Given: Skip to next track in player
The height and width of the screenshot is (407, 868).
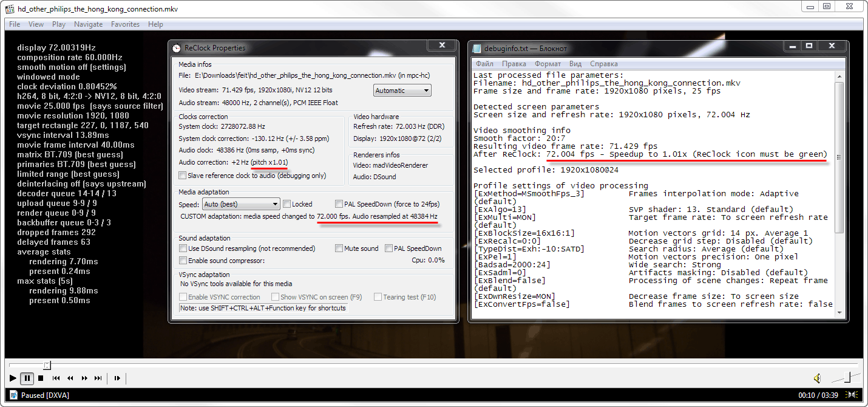Looking at the screenshot, I should (98, 378).
